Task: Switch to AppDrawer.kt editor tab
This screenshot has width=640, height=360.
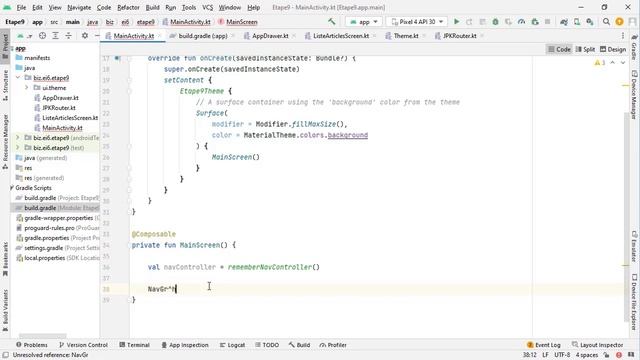Action: tap(270, 36)
